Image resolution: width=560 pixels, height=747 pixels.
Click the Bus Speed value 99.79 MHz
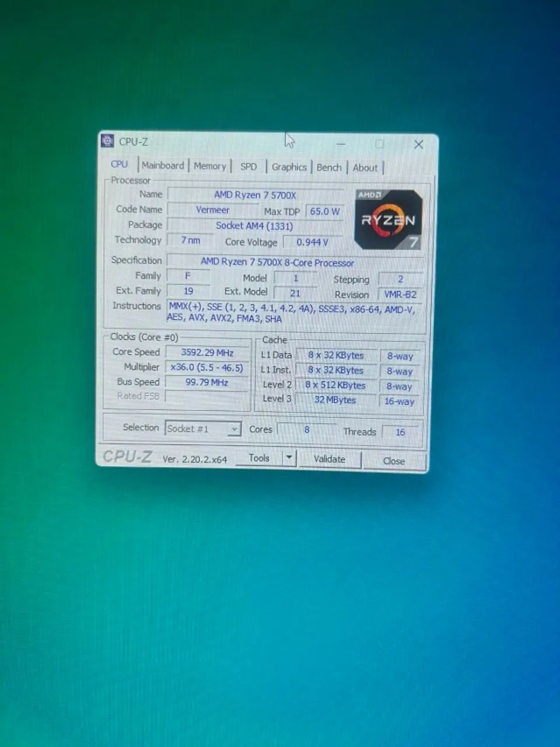point(207,383)
